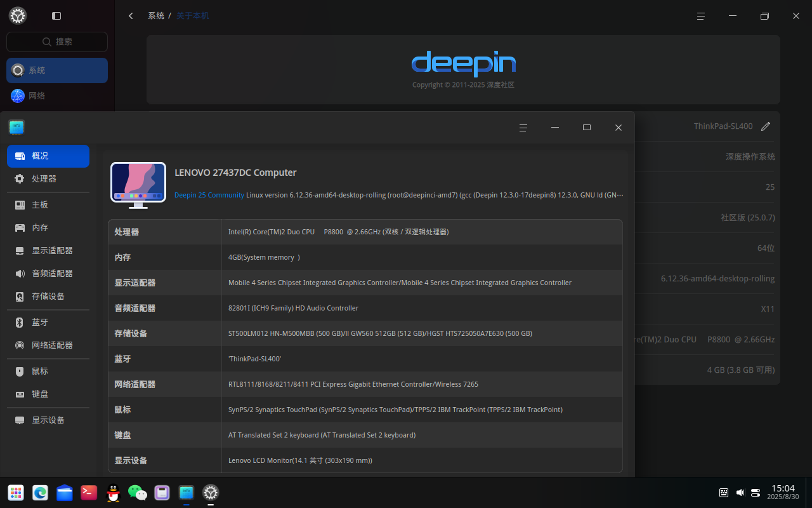Click the Lenovo LCD Monitor entry
This screenshot has width=812, height=508.
(300, 461)
